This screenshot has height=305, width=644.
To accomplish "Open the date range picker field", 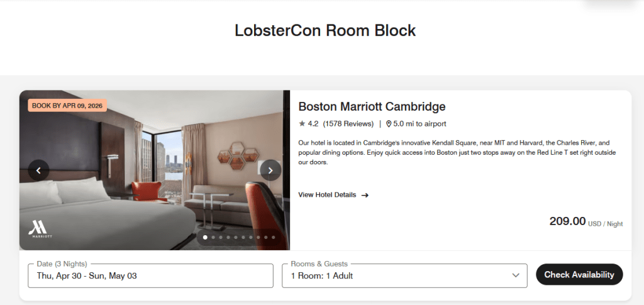I will [150, 276].
